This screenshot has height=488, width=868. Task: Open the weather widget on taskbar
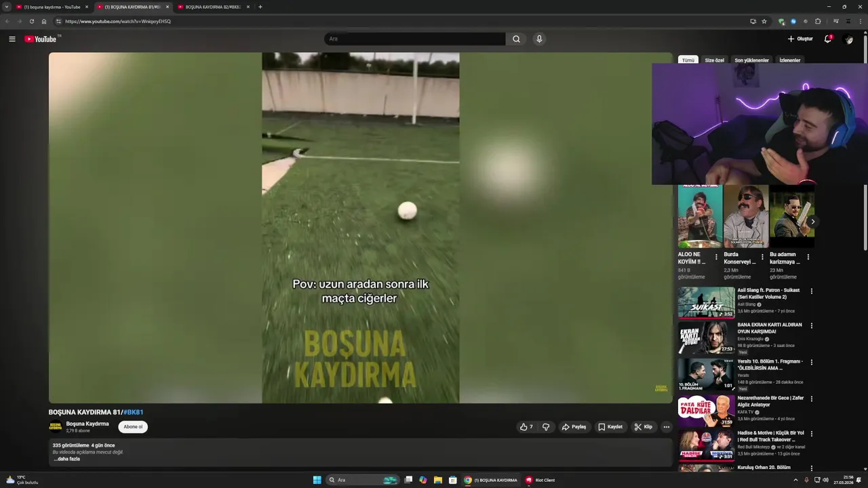point(22,480)
